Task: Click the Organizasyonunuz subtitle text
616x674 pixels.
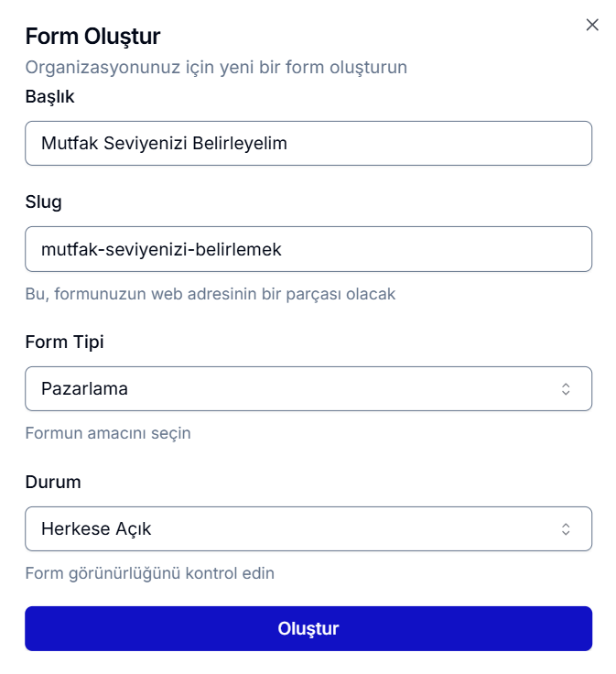Action: pos(216,67)
